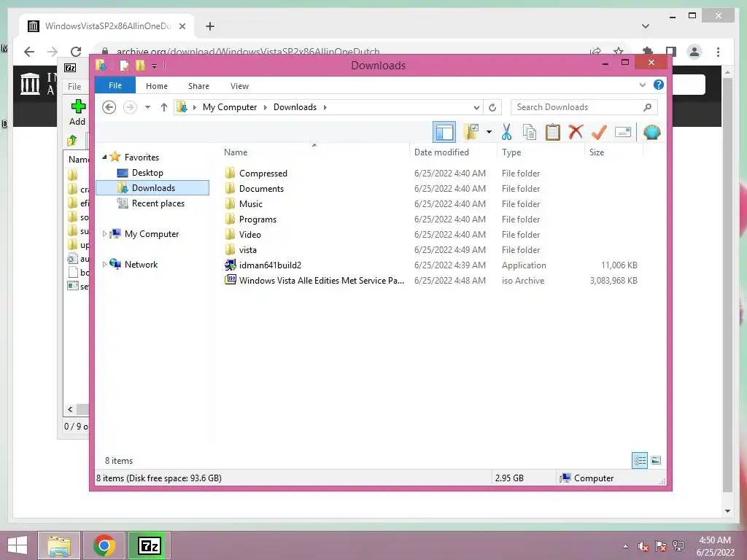
Task: Select Downloads in Favorites
Action: (153, 188)
